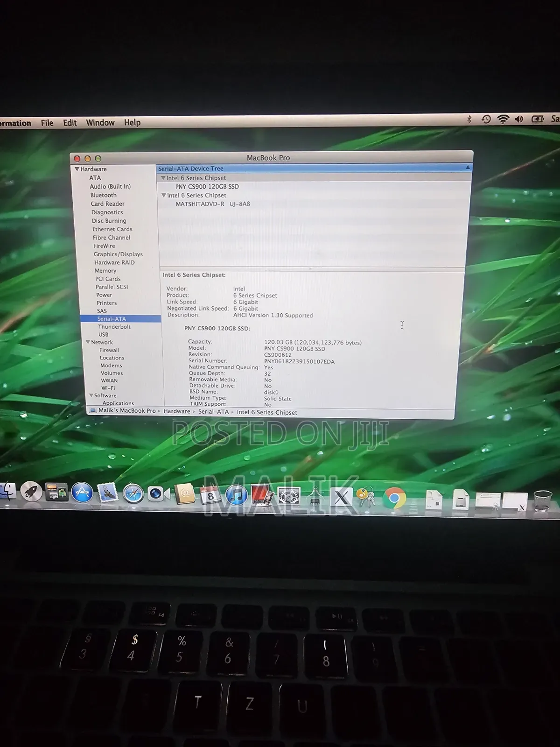Open FaceTime from the Dock
Viewport: 560px width, 747px height.
coord(158,494)
